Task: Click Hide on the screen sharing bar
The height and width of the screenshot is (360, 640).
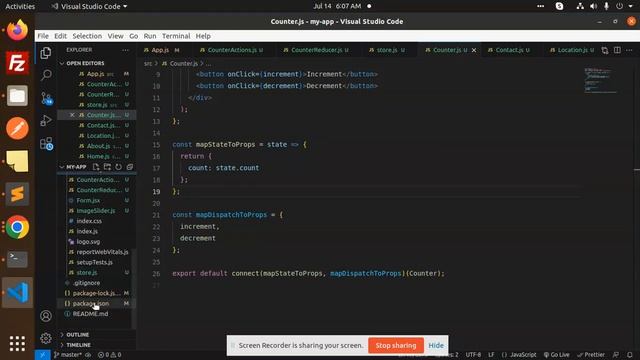Action: (436, 345)
